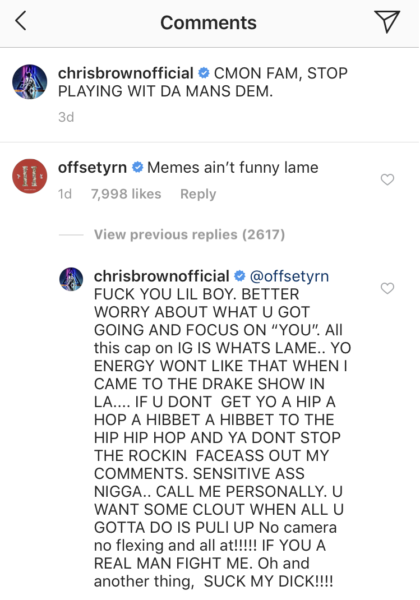Open offsetyrn username profile link
The image size is (420, 600).
(x=92, y=167)
